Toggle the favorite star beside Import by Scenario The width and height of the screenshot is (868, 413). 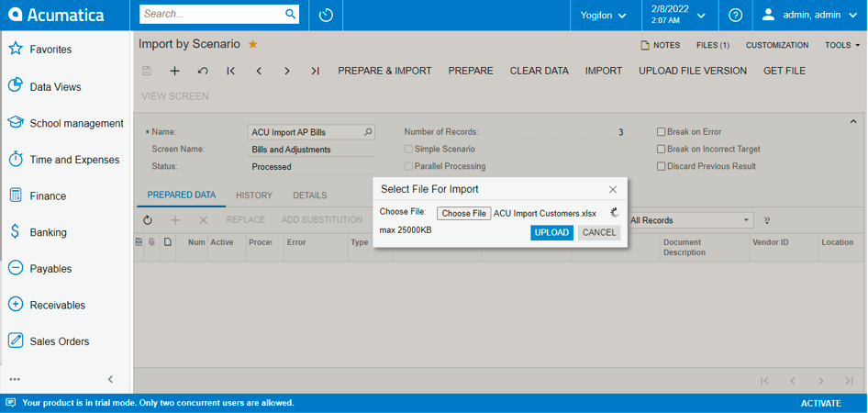[x=252, y=44]
